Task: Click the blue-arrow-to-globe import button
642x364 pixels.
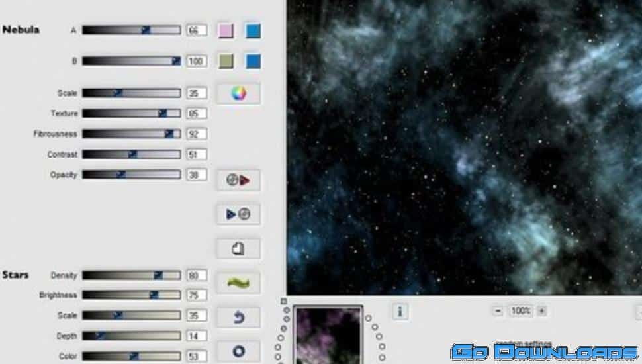Action: [x=238, y=214]
